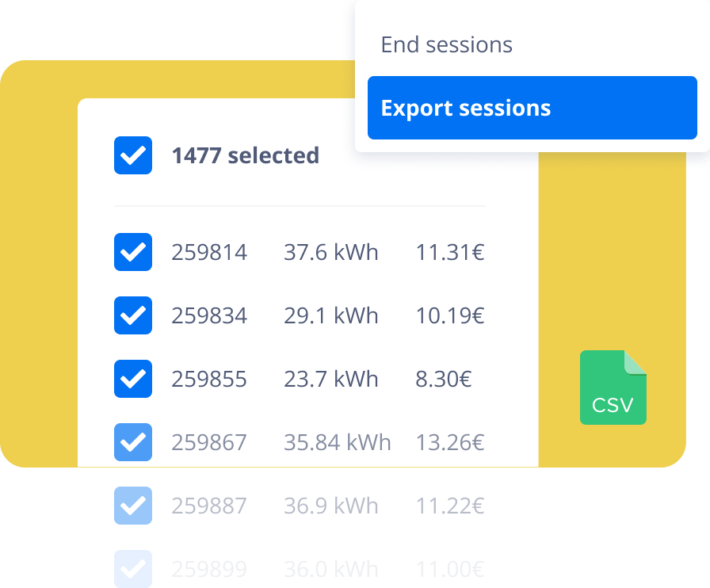This screenshot has width=710, height=588.
Task: Click the '1477 selected' label
Action: pos(246,155)
